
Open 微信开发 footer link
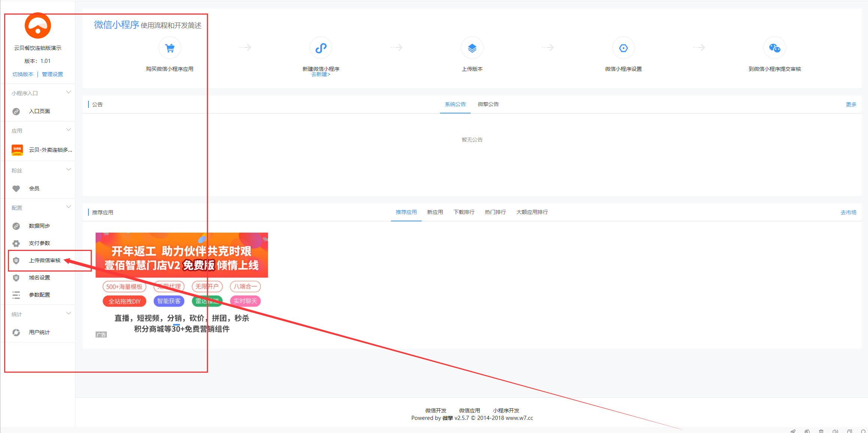click(436, 411)
